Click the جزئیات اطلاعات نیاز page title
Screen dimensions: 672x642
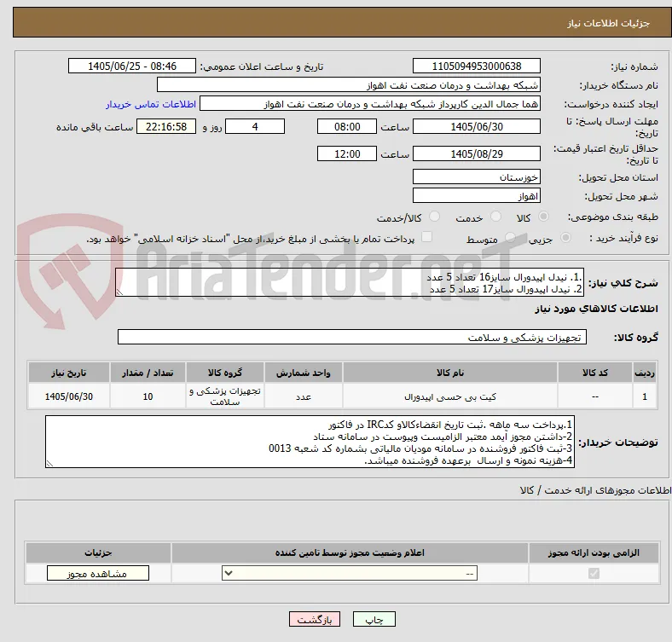609,23
